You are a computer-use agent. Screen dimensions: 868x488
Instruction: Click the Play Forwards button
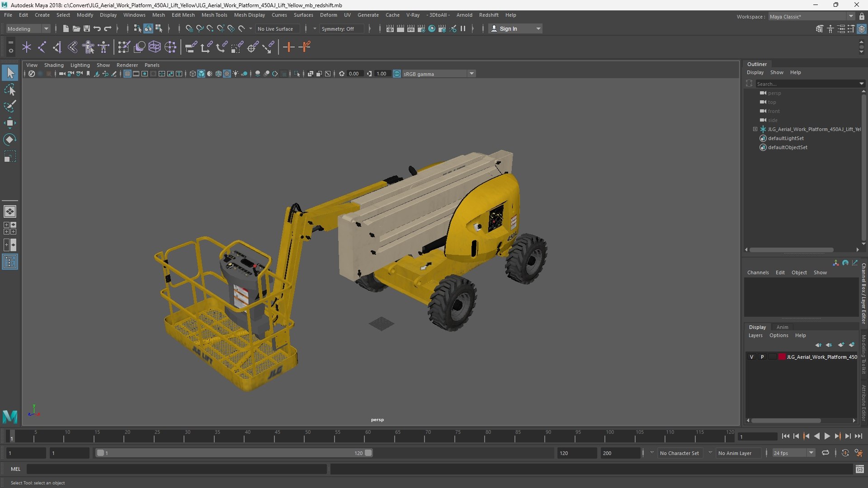coord(827,436)
